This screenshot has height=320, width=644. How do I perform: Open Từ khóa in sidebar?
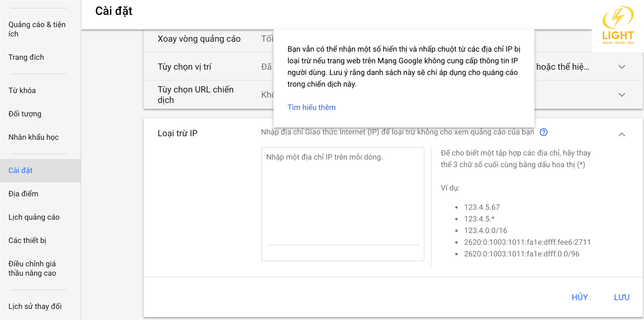point(22,91)
